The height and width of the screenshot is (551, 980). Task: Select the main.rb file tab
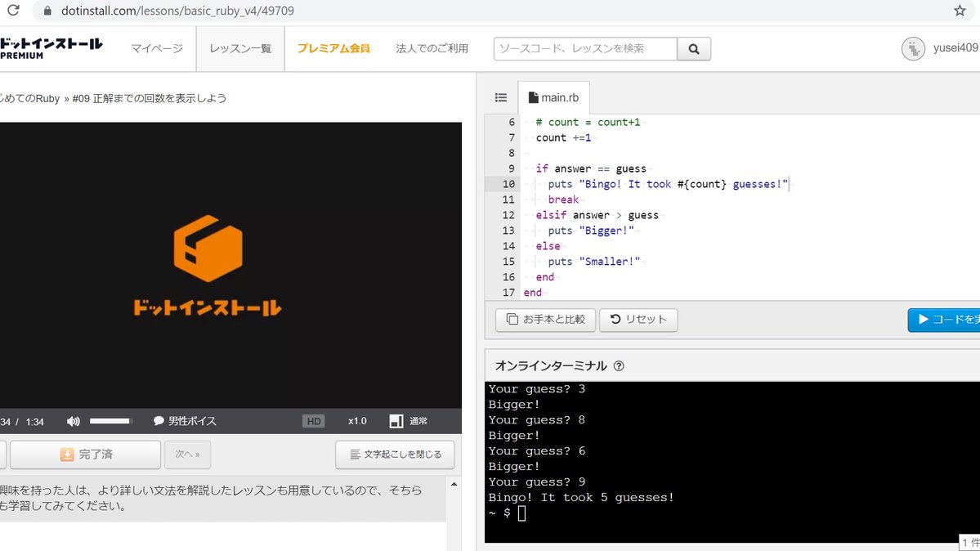coord(553,97)
